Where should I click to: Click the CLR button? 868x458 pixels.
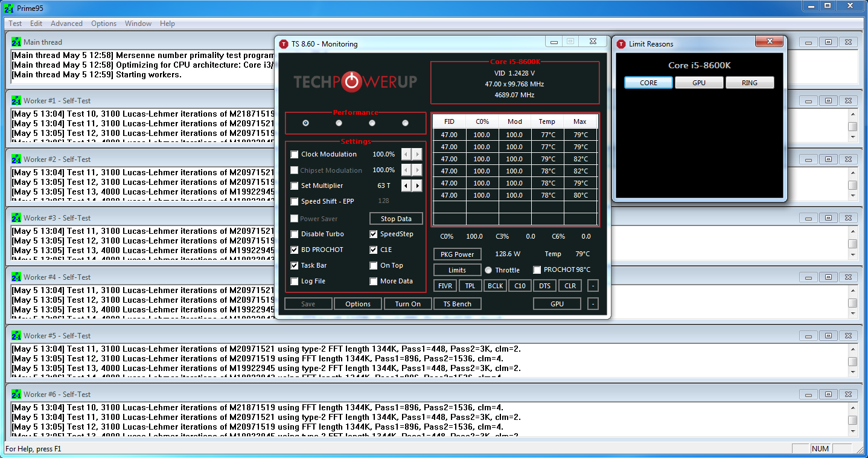pos(570,286)
